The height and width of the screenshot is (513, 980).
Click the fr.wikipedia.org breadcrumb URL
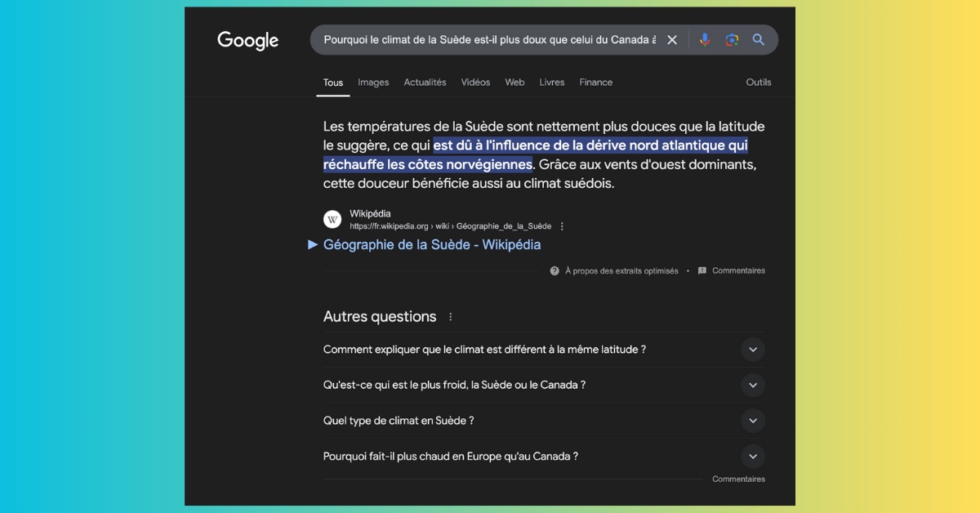coord(451,226)
